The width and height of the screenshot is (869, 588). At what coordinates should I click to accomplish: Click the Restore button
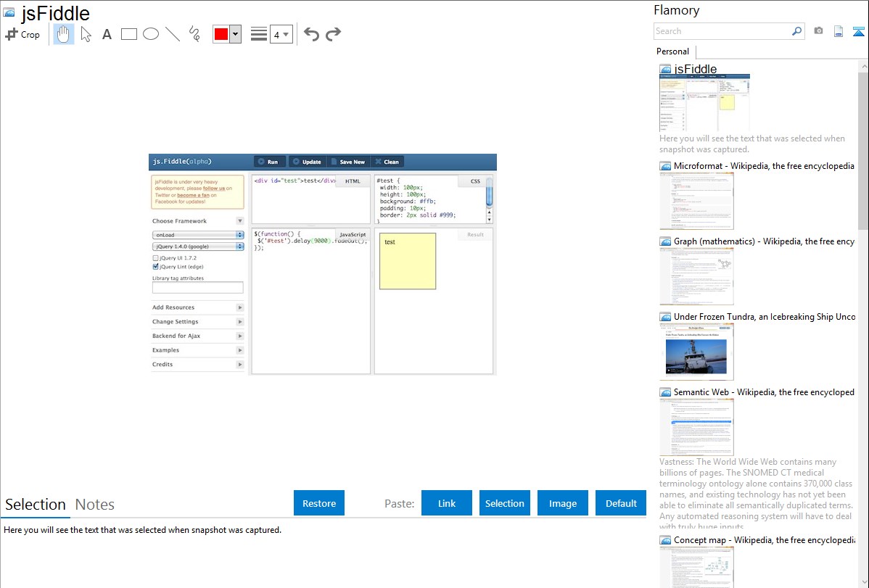(319, 503)
